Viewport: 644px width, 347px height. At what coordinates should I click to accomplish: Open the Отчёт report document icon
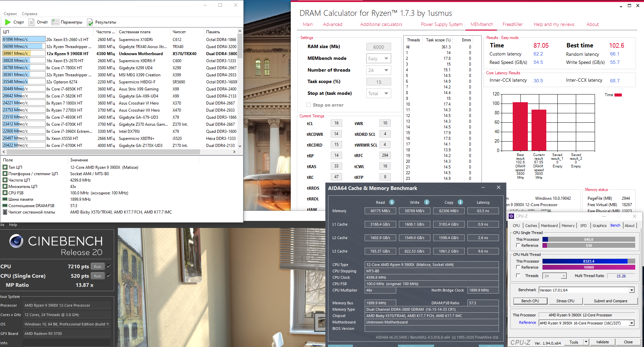(32, 22)
